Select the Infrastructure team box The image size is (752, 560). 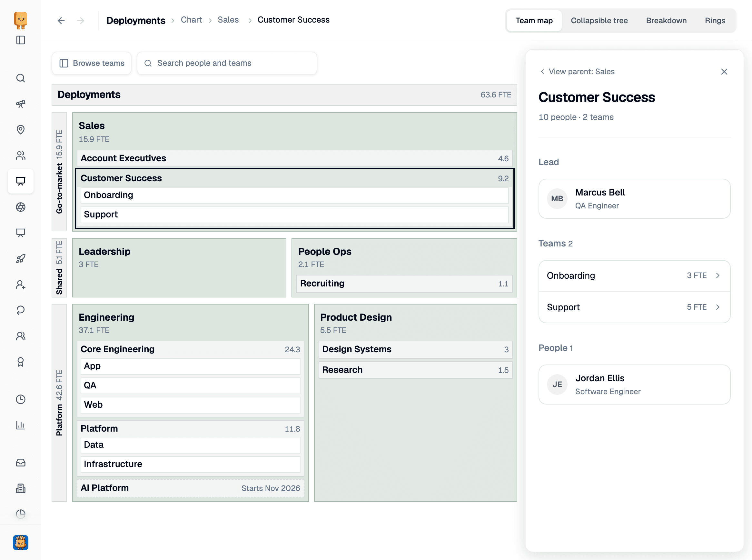[x=191, y=464]
